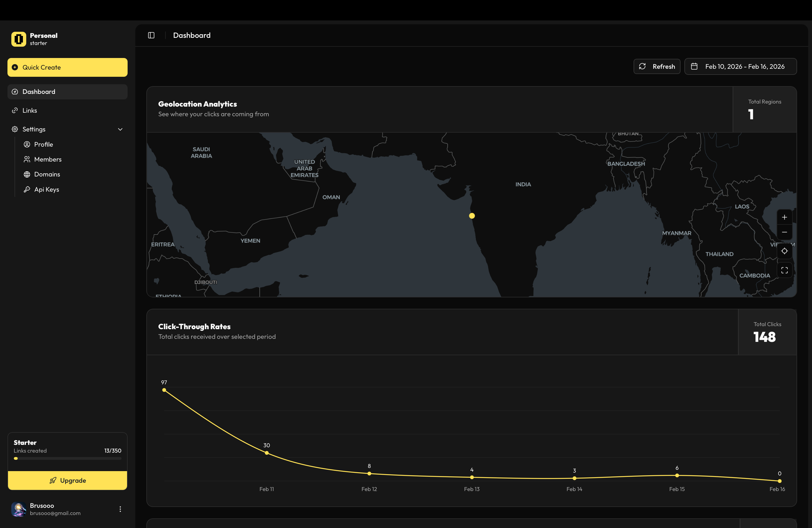
Task: Click the map zoom out button
Action: 784,232
